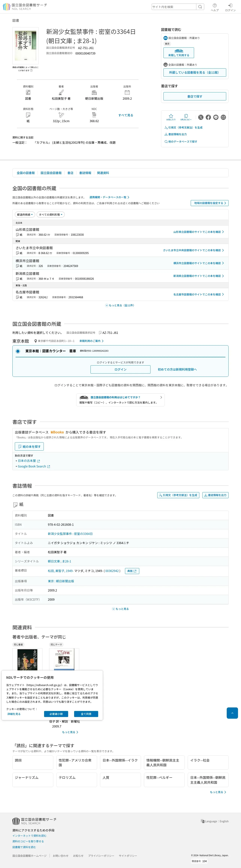The image size is (241, 868).
Task: Click 他のデータベースで探す search link
Action: [x=181, y=141]
